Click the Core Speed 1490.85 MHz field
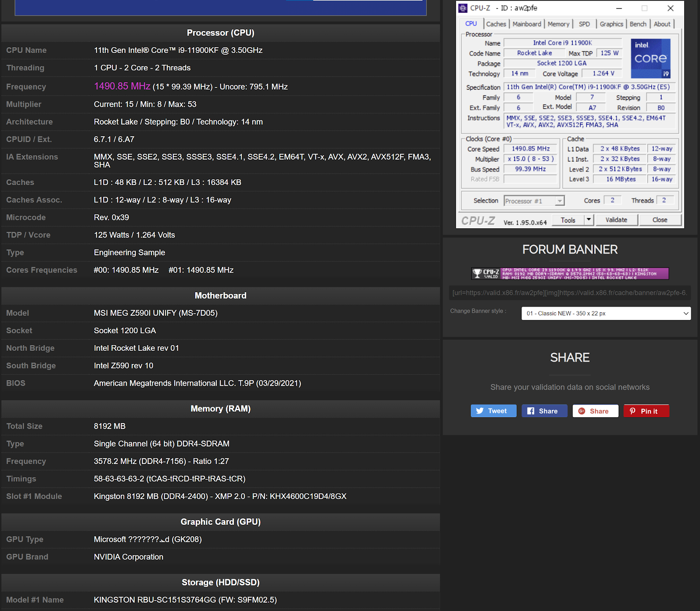700x611 pixels. pos(531,149)
